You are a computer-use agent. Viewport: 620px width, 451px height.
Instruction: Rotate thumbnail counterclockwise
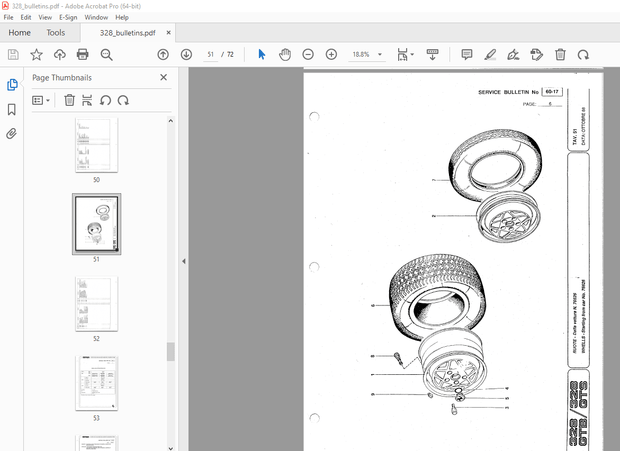pos(105,100)
